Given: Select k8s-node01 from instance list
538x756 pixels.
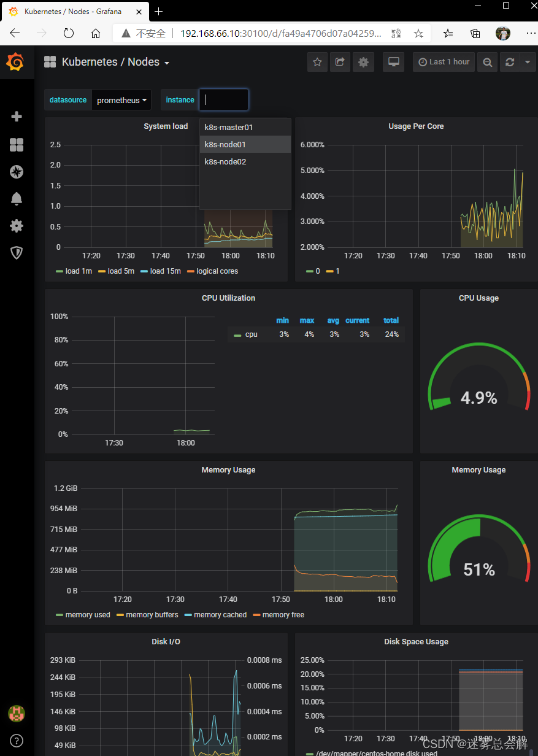Looking at the screenshot, I should coord(245,145).
